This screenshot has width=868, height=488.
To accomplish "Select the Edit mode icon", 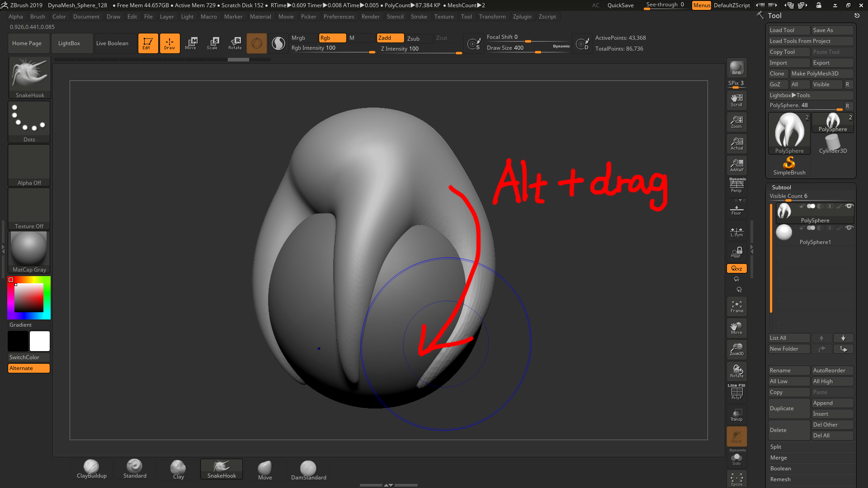I will (148, 43).
